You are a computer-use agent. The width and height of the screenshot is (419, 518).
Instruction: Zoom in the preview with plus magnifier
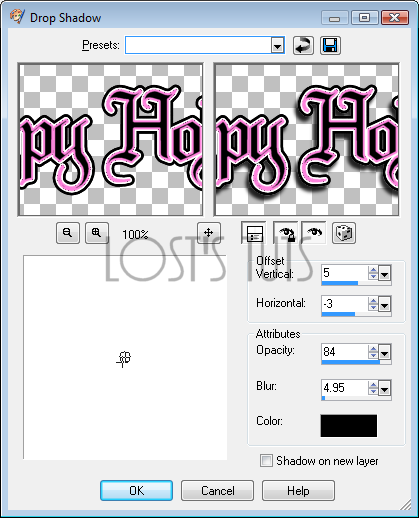click(97, 233)
